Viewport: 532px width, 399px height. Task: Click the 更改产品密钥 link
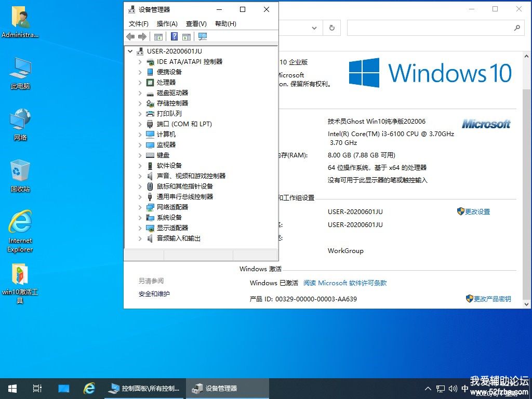491,299
